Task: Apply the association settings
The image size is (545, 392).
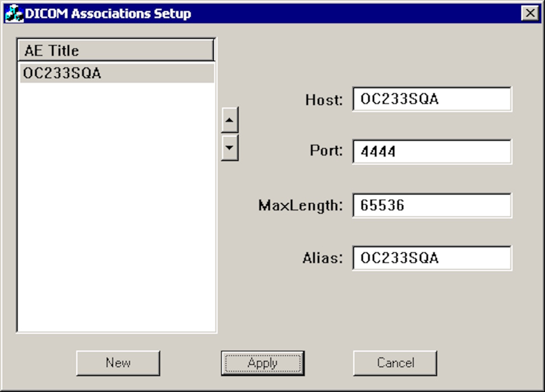Action: tap(262, 363)
